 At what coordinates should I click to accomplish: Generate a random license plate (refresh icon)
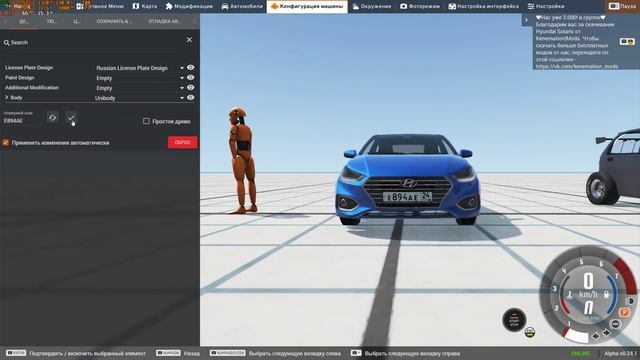(52, 118)
